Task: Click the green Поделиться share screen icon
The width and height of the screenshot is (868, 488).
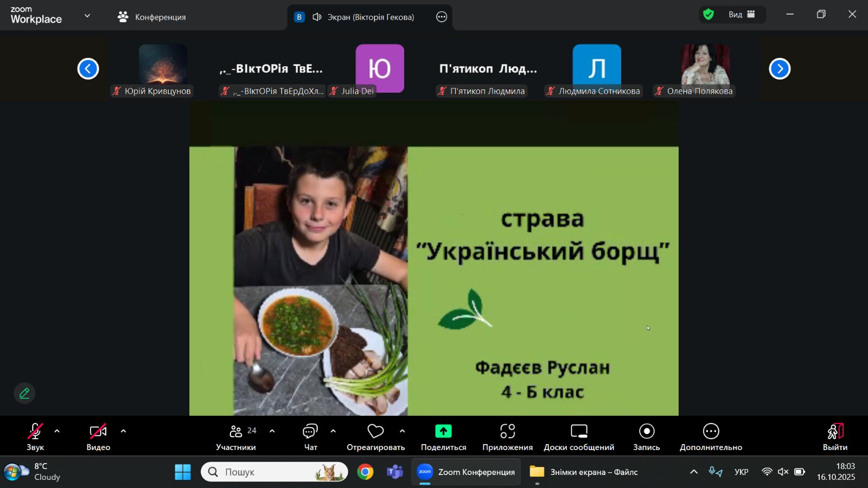Action: pos(443,432)
